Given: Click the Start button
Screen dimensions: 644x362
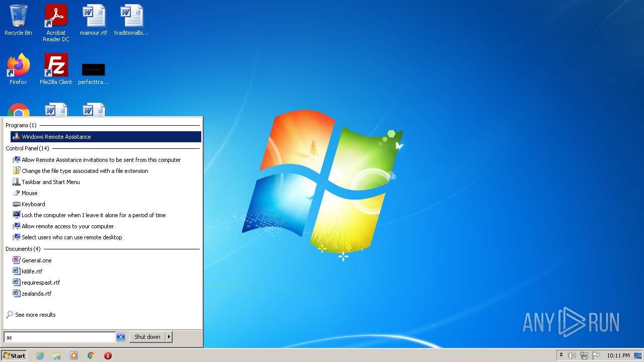Looking at the screenshot, I should point(14,355).
